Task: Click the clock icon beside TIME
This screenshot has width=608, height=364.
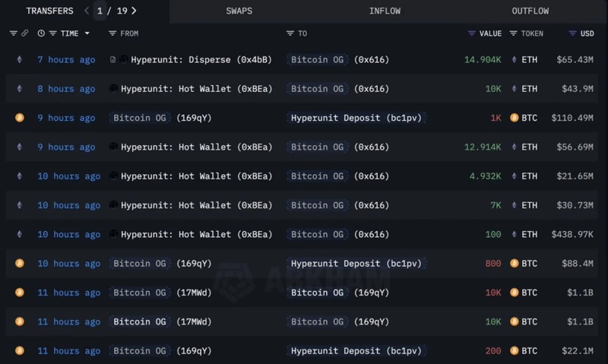Action: click(41, 33)
